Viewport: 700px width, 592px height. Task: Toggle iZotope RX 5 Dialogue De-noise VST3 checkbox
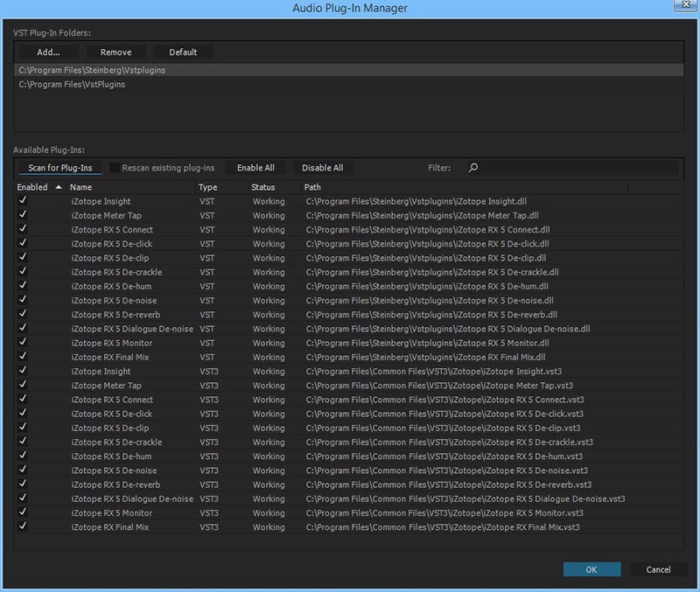click(23, 498)
